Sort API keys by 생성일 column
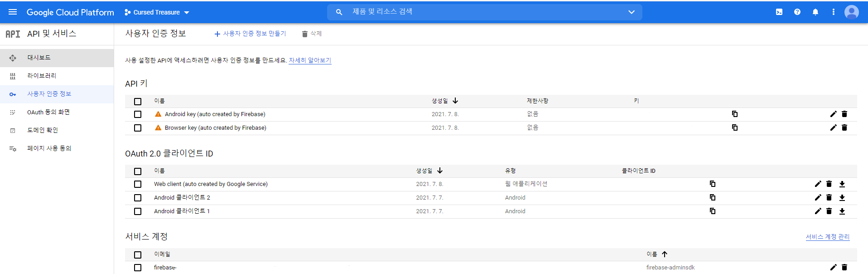 pos(445,101)
